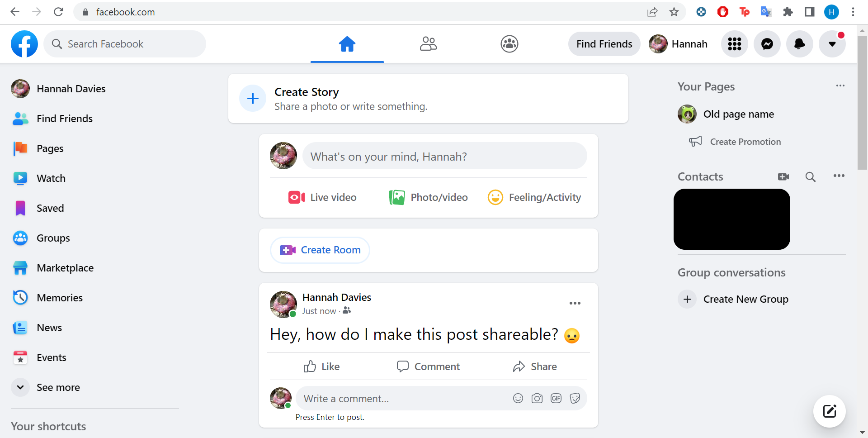Viewport: 868px width, 438px height.
Task: Open the Friends tab icon
Action: click(428, 44)
